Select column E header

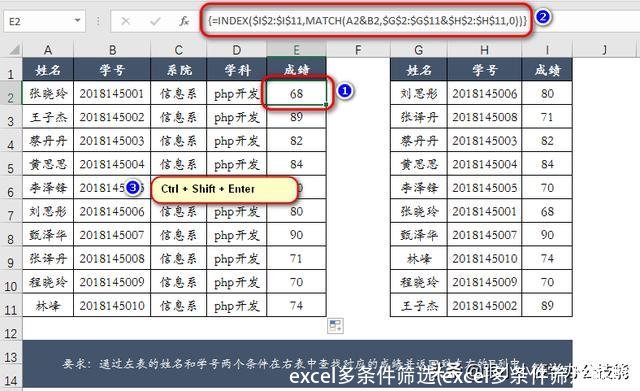(296, 50)
